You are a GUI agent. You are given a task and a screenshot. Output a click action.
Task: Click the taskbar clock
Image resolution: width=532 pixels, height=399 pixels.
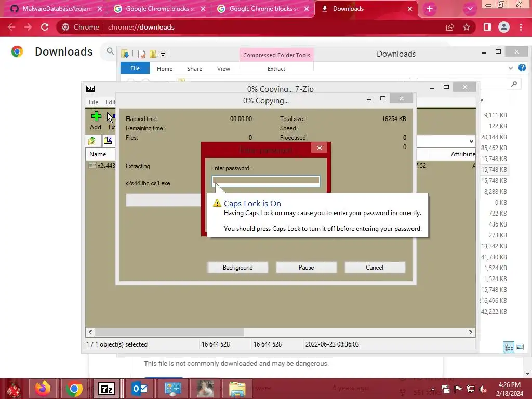point(509,389)
